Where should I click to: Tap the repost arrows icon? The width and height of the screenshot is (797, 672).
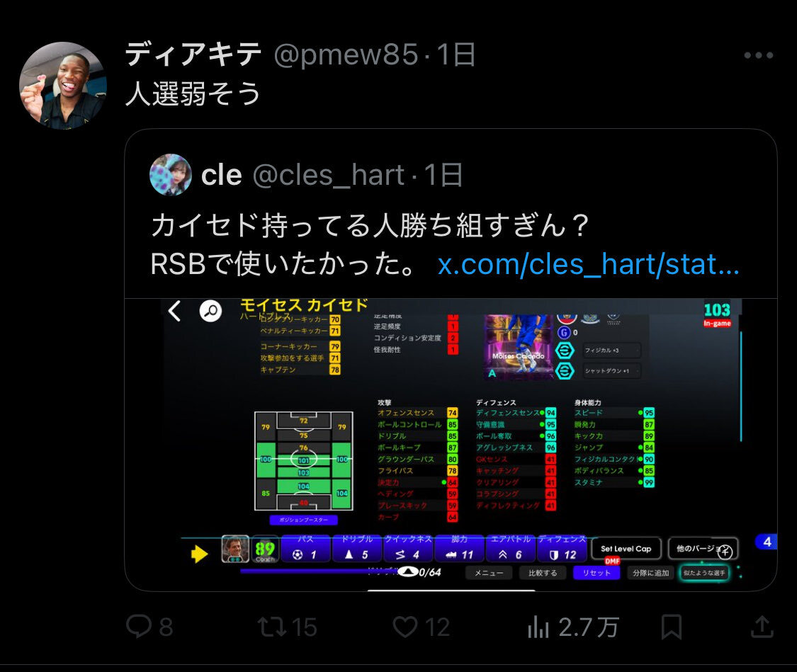(x=272, y=626)
